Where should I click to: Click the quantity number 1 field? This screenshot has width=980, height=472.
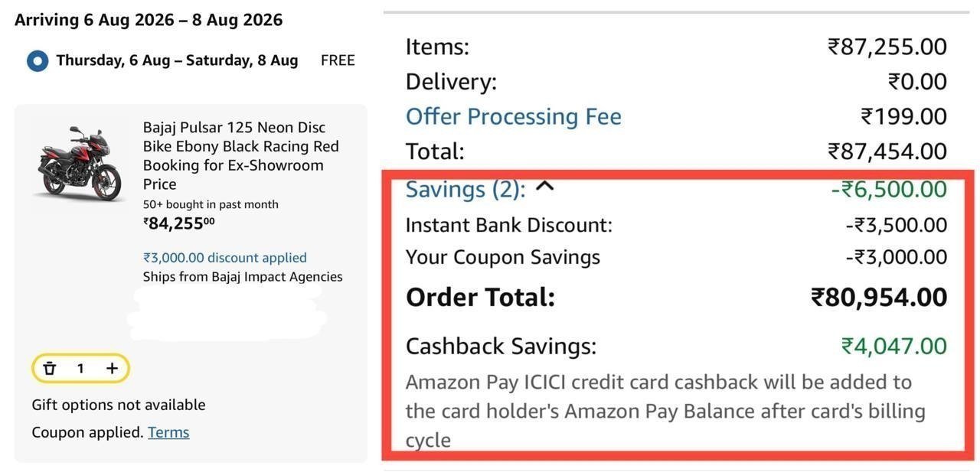tap(80, 369)
